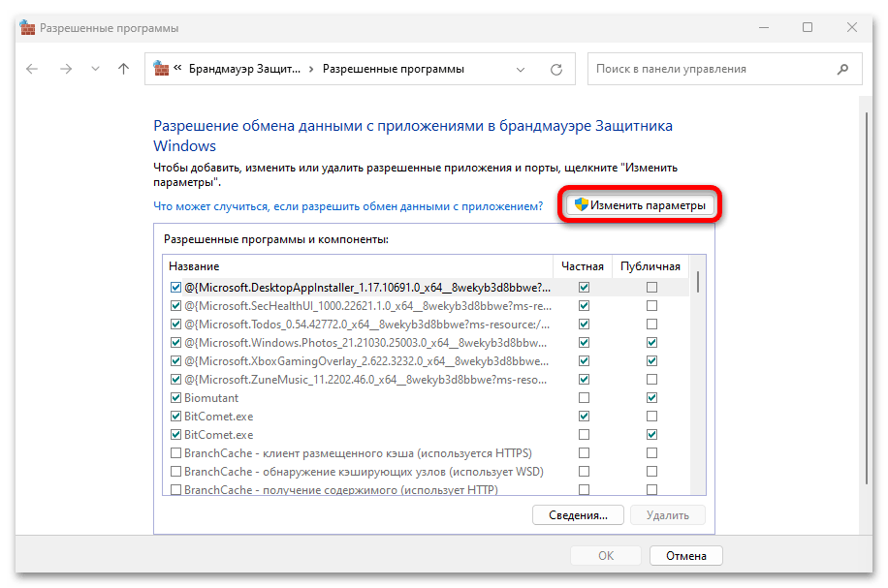Open the recent locations chevron

[x=95, y=69]
